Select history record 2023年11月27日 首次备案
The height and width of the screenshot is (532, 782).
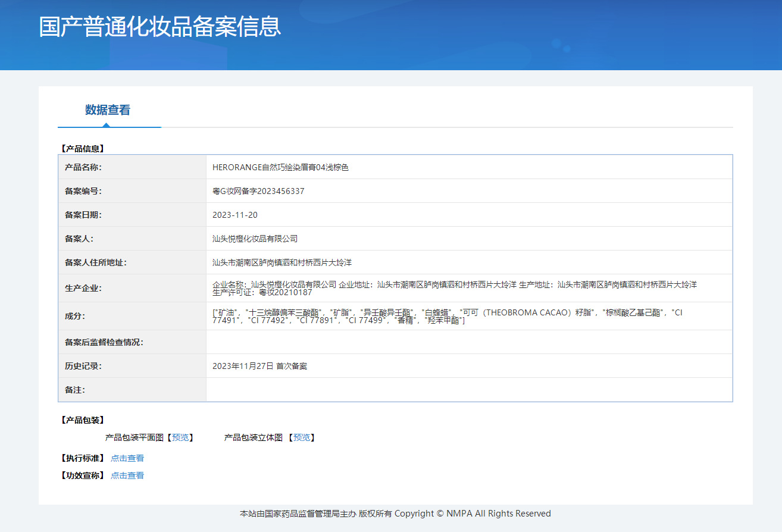[259, 366]
